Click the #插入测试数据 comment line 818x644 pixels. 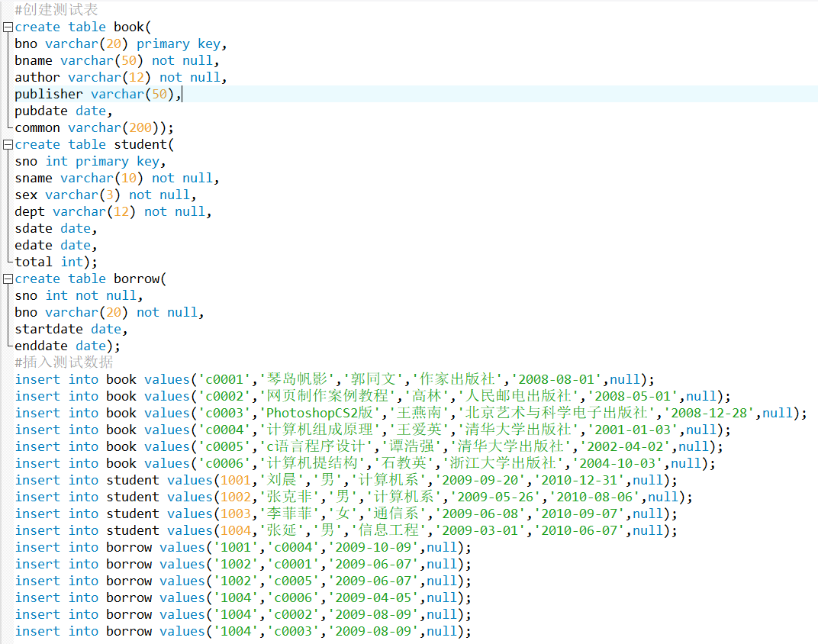pos(63,362)
